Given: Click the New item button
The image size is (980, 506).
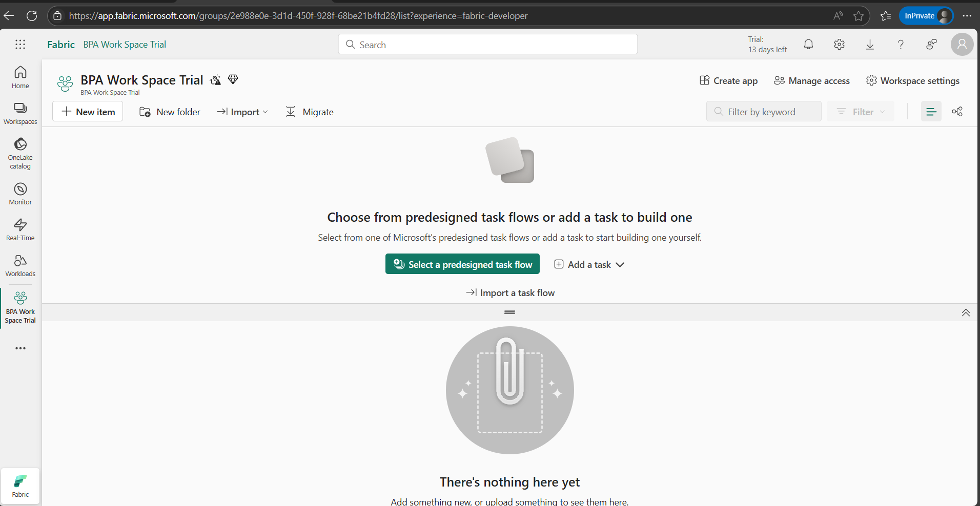Looking at the screenshot, I should tap(88, 112).
